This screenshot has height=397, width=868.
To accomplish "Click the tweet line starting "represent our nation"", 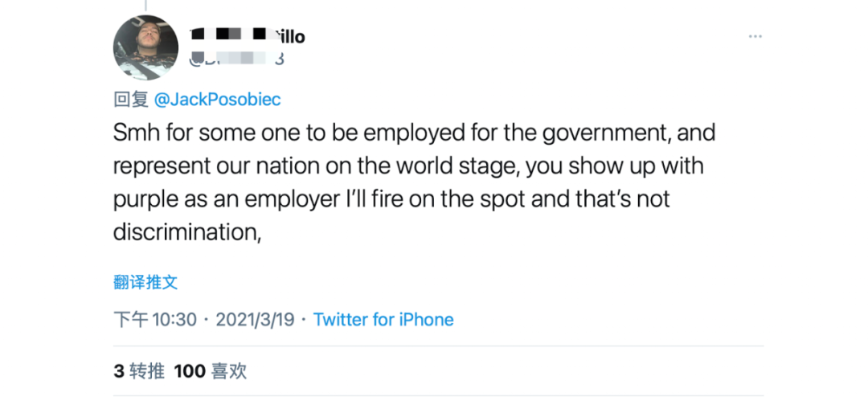I will click(410, 165).
